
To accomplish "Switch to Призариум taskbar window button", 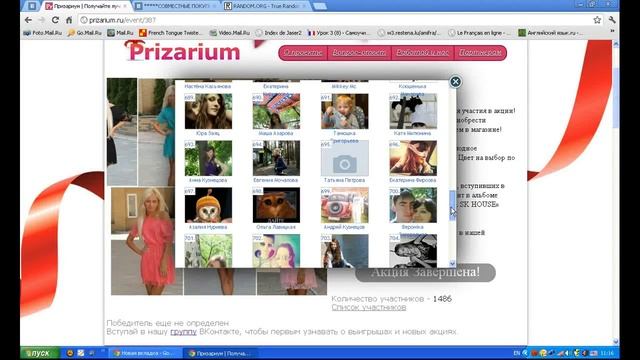I will coord(220,353).
